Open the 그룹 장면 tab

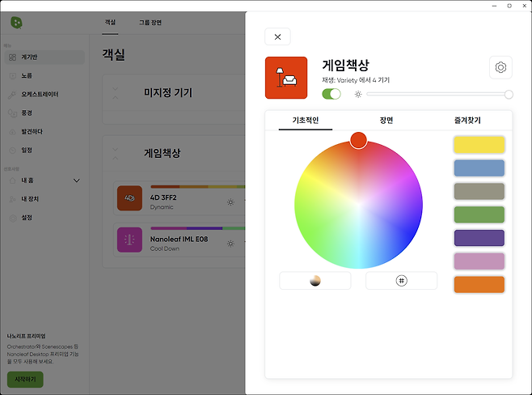150,22
